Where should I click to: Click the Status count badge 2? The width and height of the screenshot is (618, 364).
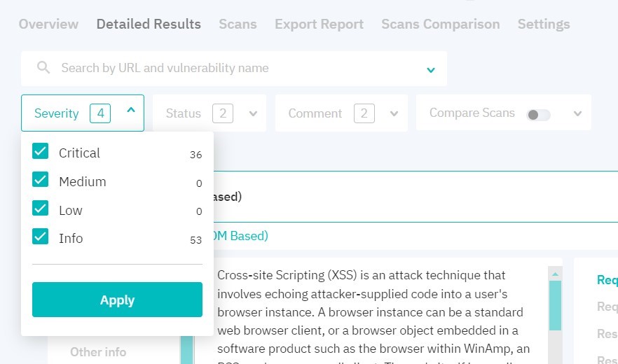223,113
